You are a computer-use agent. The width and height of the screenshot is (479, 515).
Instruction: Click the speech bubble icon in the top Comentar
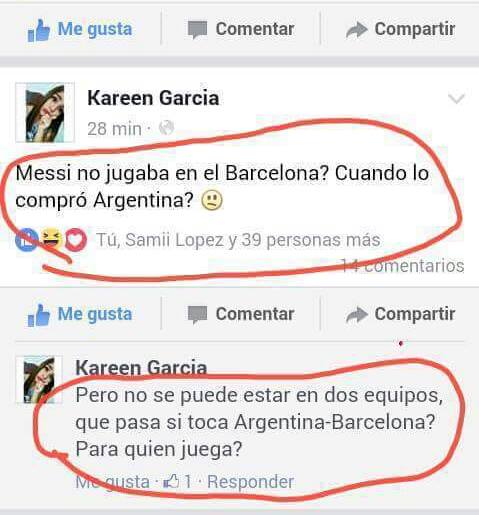tap(197, 30)
